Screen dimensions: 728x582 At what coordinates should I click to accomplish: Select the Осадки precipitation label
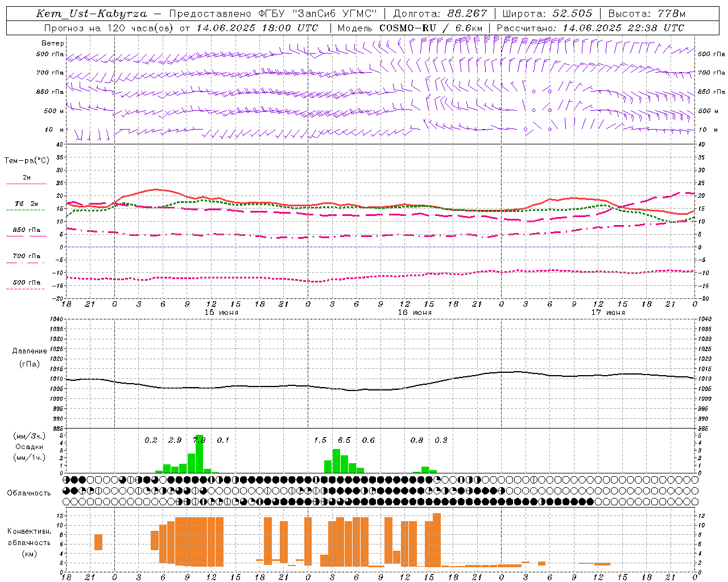(x=30, y=447)
